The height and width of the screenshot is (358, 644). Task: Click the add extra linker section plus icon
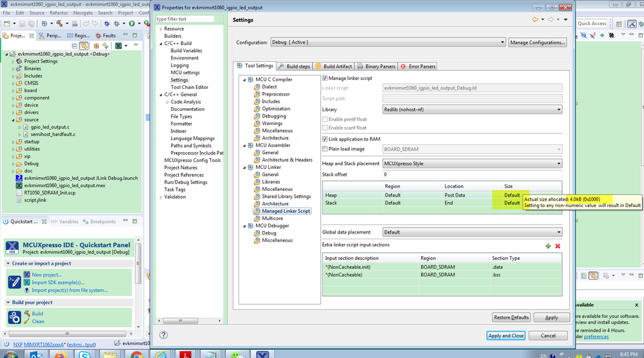(x=548, y=246)
